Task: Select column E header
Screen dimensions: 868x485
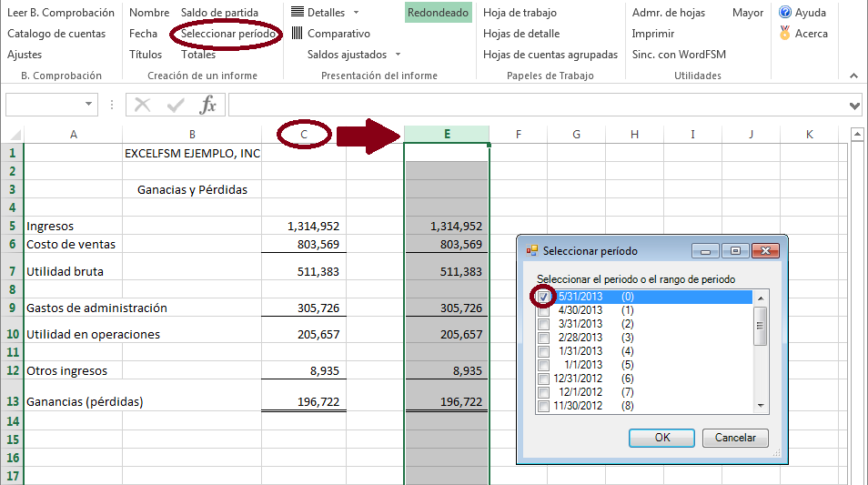Action: pos(447,134)
